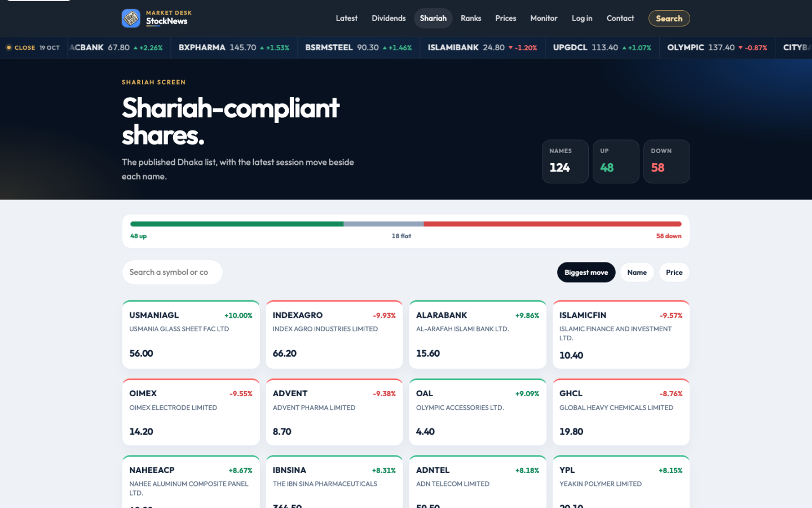The width and height of the screenshot is (812, 508).
Task: Open the IBNSINA stock card
Action: point(334,481)
